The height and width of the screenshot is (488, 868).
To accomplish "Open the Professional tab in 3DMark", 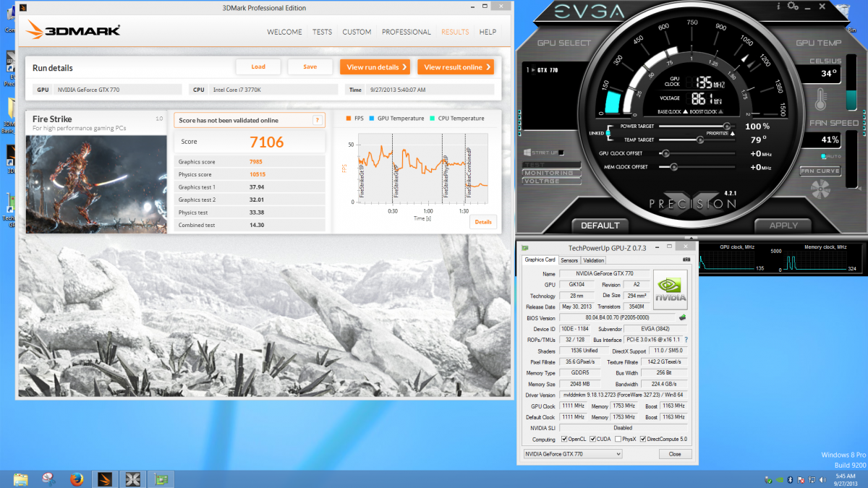I will pos(406,32).
